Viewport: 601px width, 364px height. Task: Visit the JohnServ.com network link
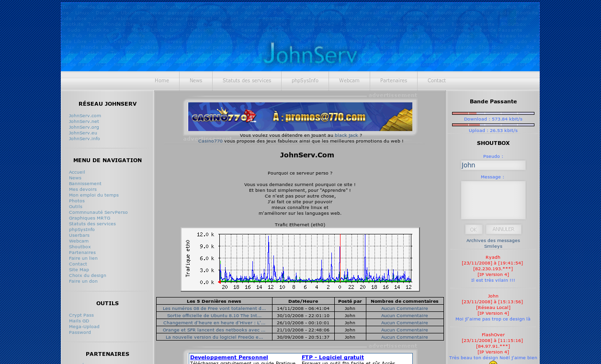tap(85, 116)
